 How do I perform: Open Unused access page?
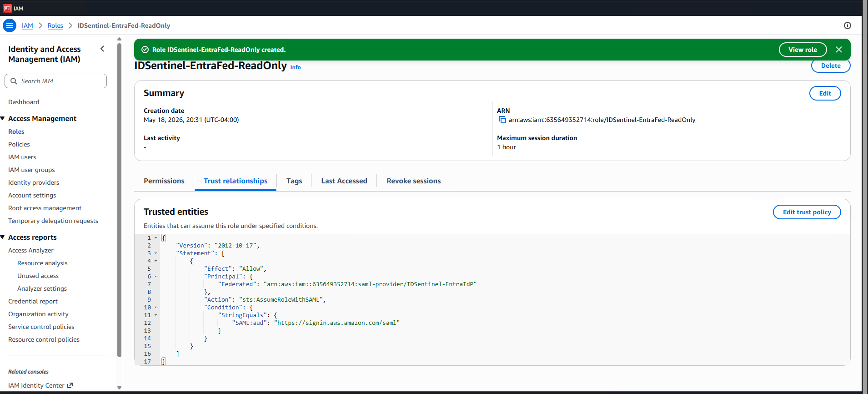tap(38, 276)
